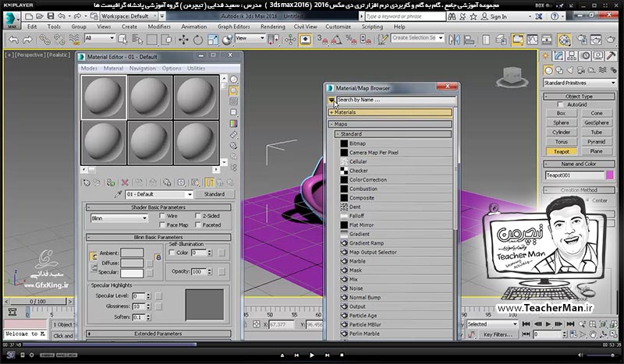This screenshot has height=364, width=624.
Task: Open the Standard Primitives dropdown
Action: (580, 83)
